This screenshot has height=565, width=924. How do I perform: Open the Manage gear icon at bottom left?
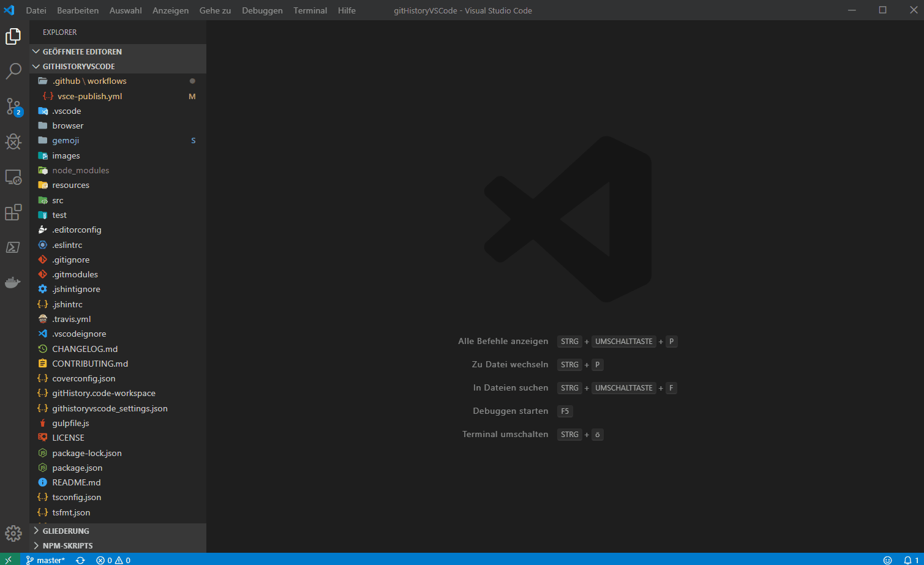tap(13, 533)
